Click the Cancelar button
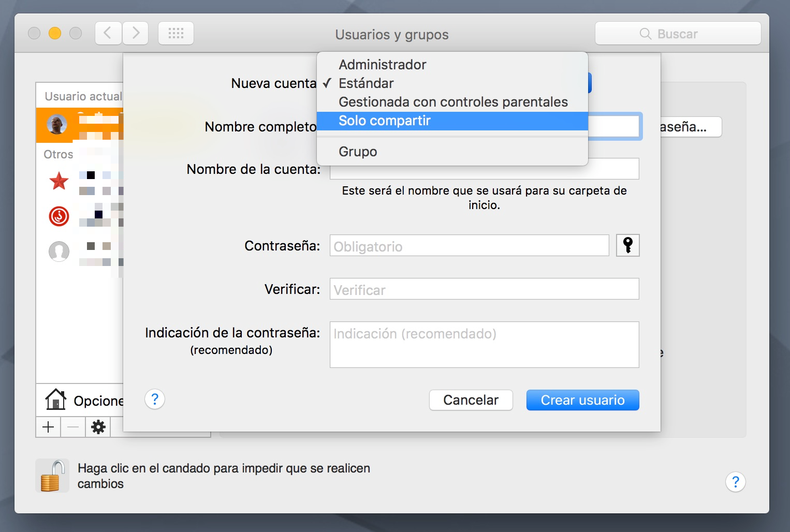Image resolution: width=790 pixels, height=532 pixels. (471, 400)
